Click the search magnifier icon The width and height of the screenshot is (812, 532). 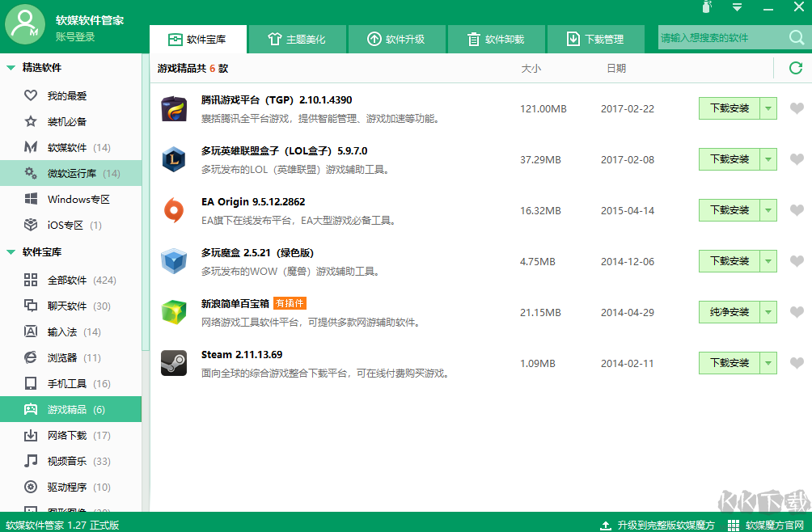coord(797,38)
